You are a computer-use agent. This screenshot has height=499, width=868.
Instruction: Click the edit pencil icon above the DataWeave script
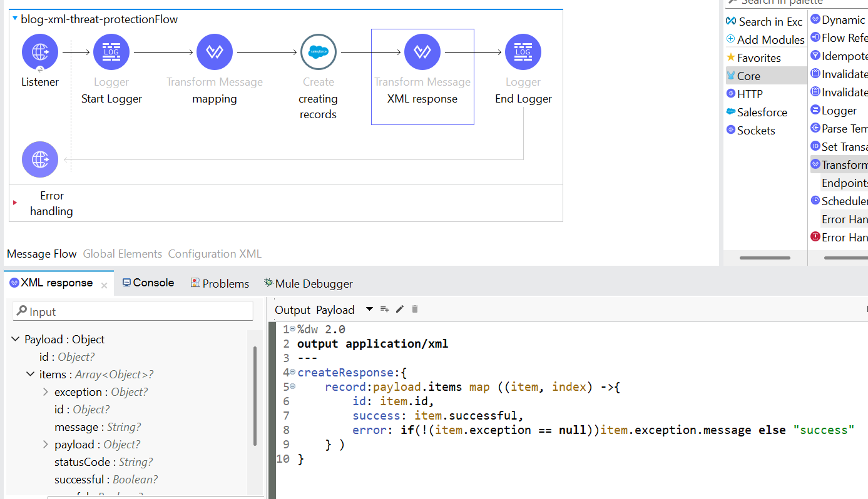[x=400, y=309]
